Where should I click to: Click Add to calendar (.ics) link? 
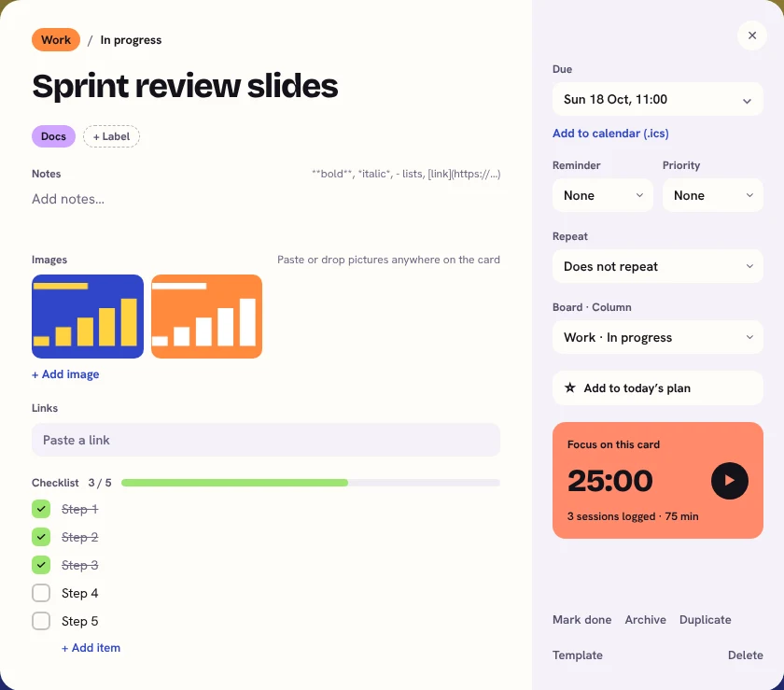pyautogui.click(x=610, y=134)
